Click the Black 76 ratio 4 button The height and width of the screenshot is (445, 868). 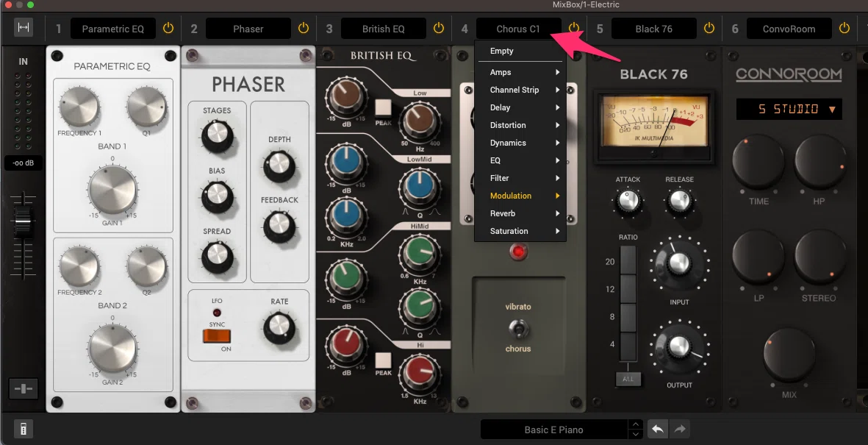click(x=628, y=346)
